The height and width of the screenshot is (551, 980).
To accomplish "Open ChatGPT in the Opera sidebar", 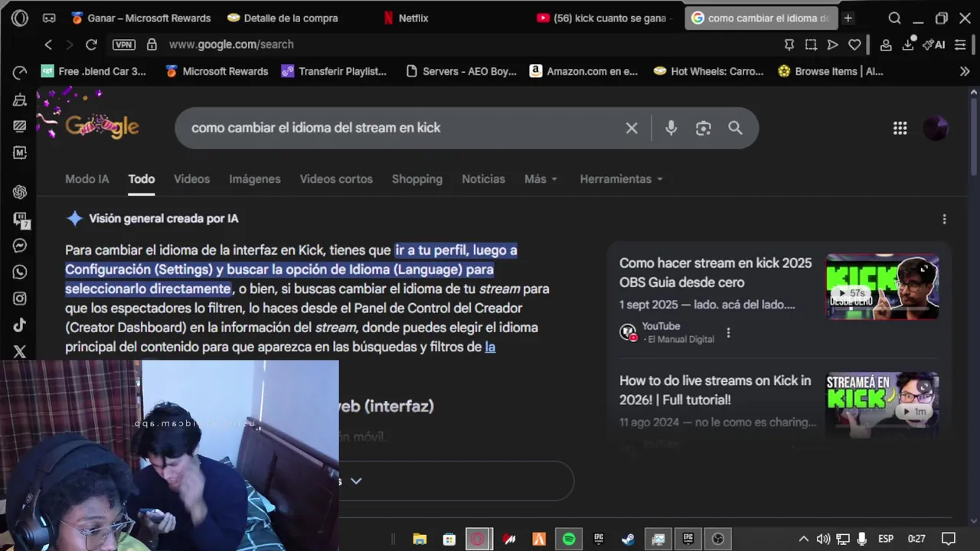I will [20, 192].
